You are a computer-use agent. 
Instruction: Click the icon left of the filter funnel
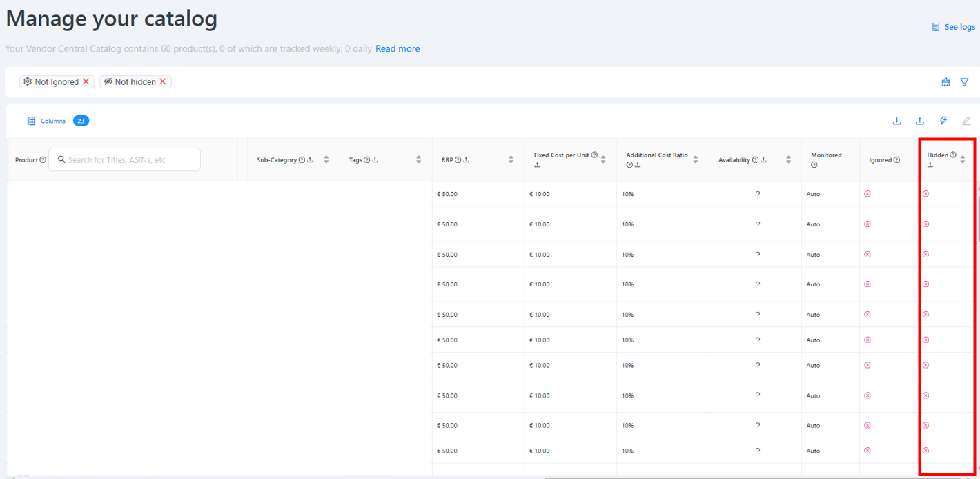point(945,81)
